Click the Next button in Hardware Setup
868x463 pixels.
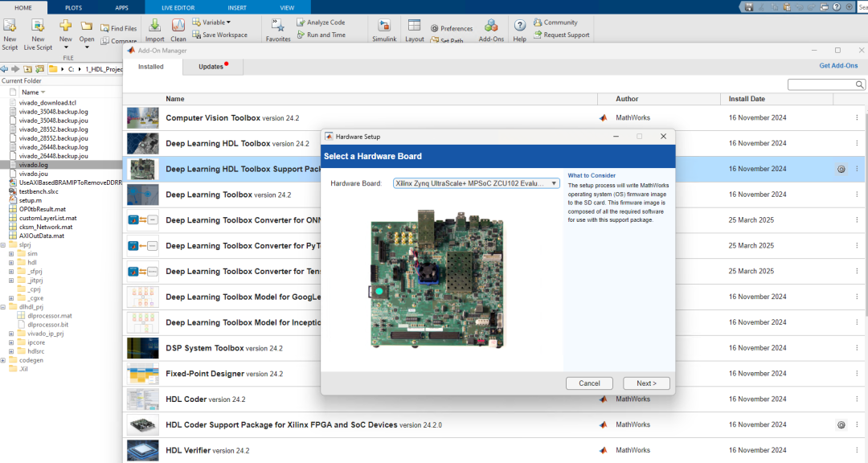(646, 383)
